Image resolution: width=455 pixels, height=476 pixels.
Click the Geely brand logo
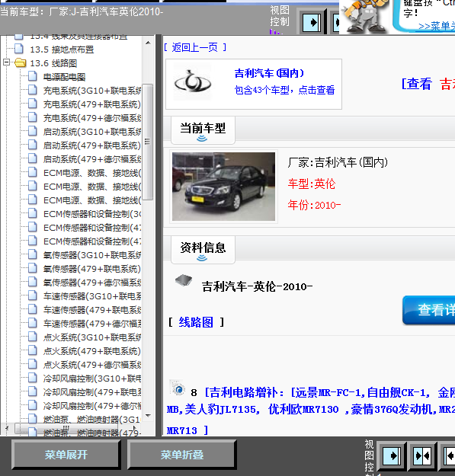[192, 82]
